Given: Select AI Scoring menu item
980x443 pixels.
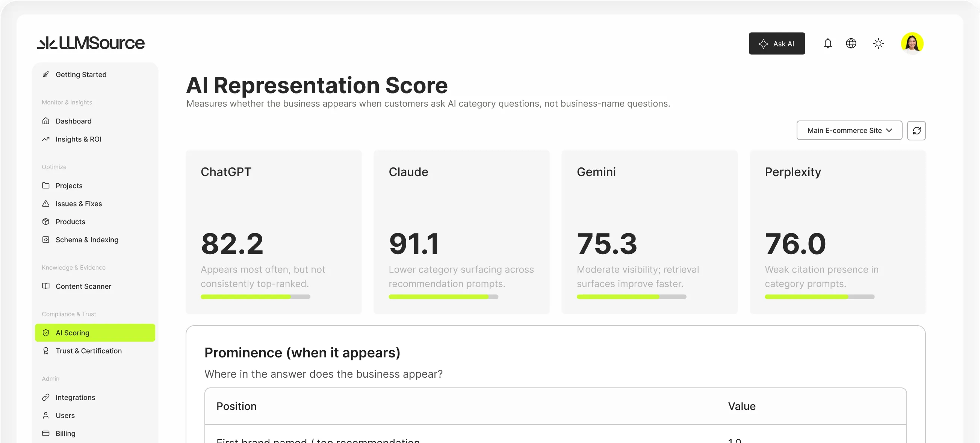Looking at the screenshot, I should 95,333.
